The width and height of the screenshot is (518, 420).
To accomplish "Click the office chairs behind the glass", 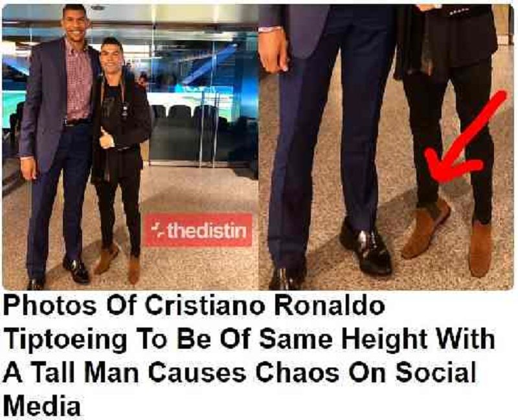I will click(x=185, y=114).
